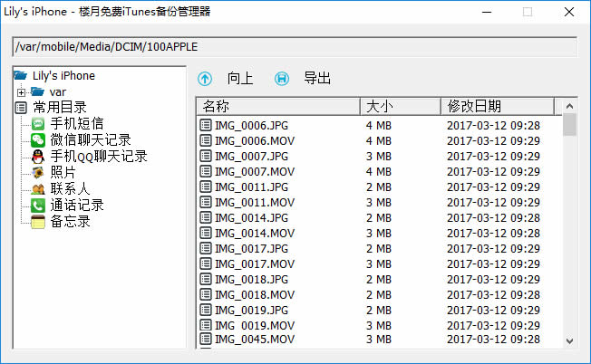Select 备忘录 in the tree

[70, 222]
